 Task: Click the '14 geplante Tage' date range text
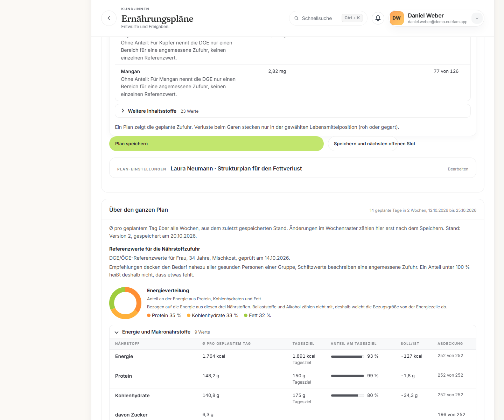tap(423, 210)
